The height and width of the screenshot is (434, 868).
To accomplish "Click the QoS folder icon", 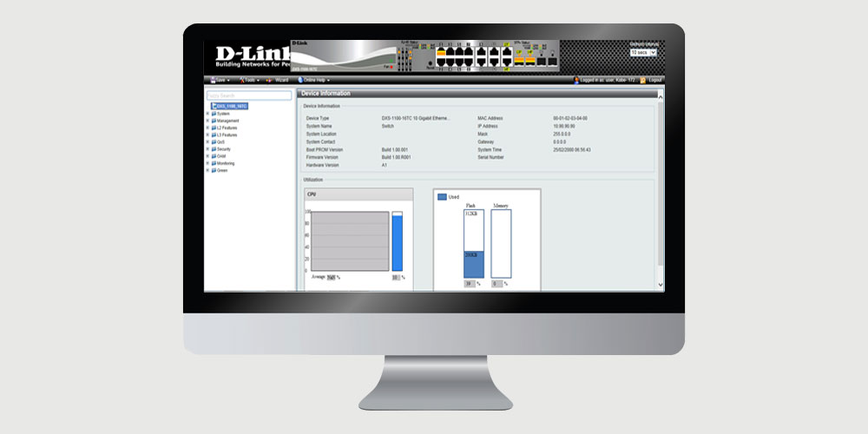I will [214, 141].
